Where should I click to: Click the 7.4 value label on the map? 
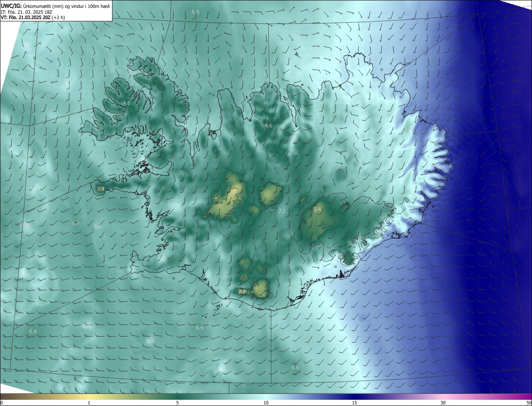click(x=96, y=30)
